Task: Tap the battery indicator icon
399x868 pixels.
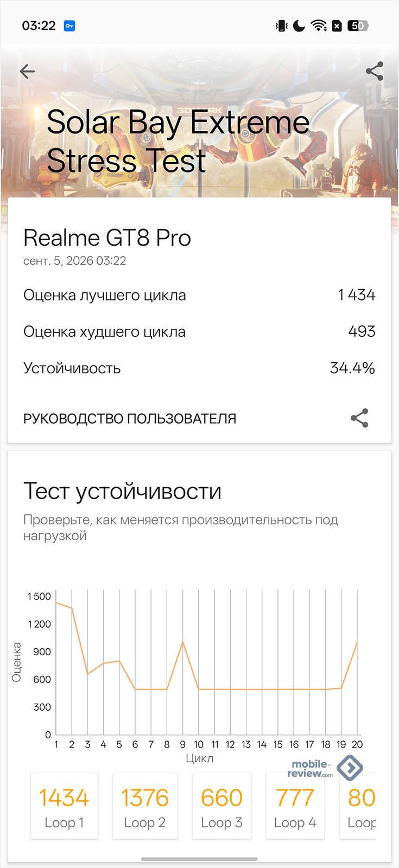Action: (358, 25)
